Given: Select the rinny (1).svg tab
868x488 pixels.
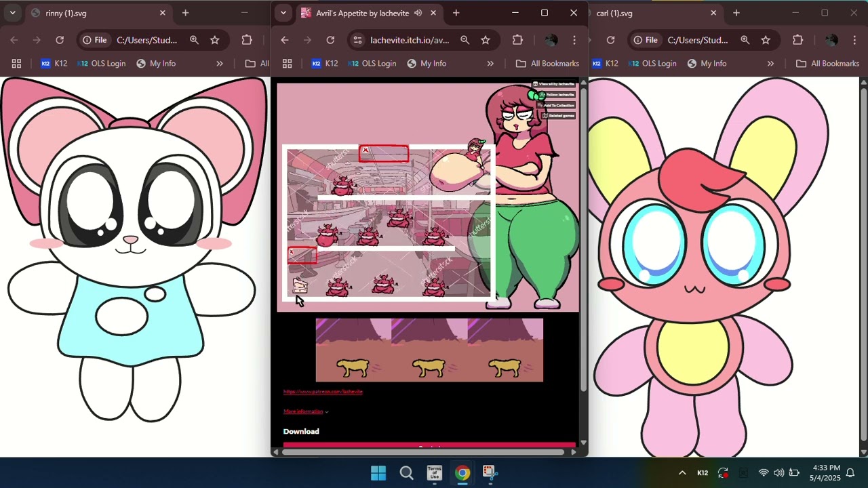Looking at the screenshot, I should pos(95,13).
